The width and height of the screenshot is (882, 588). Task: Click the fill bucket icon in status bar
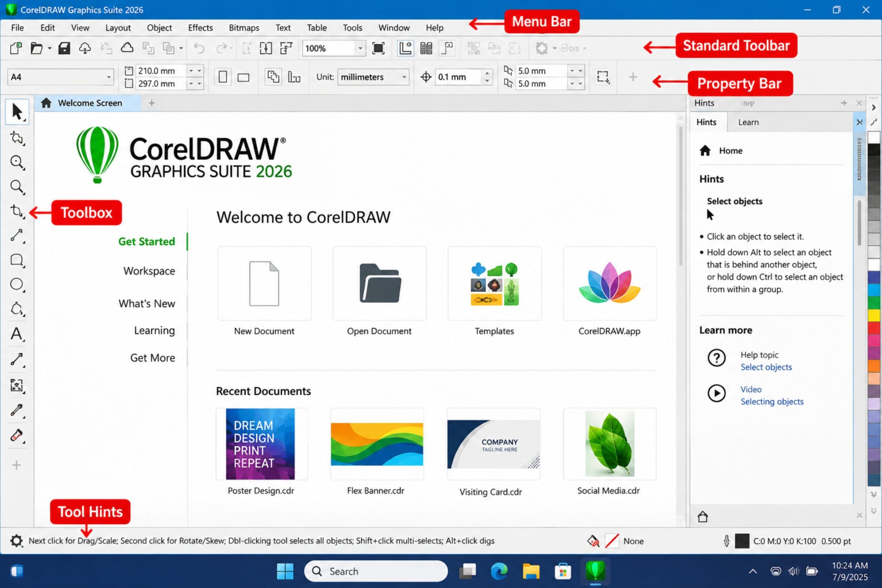[x=593, y=541]
